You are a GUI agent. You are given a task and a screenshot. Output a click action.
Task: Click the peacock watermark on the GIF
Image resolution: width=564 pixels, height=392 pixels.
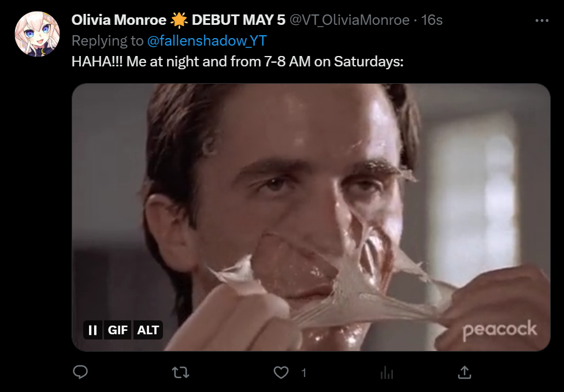[499, 330]
